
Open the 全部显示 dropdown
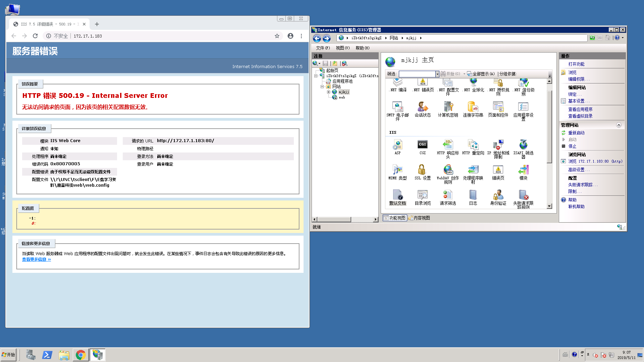click(x=481, y=74)
